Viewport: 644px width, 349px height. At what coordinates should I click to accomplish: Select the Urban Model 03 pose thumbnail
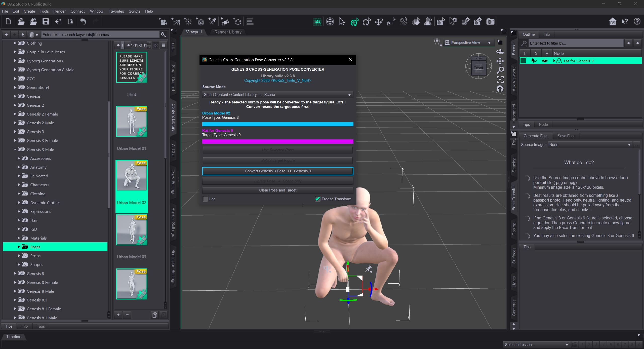(x=132, y=230)
